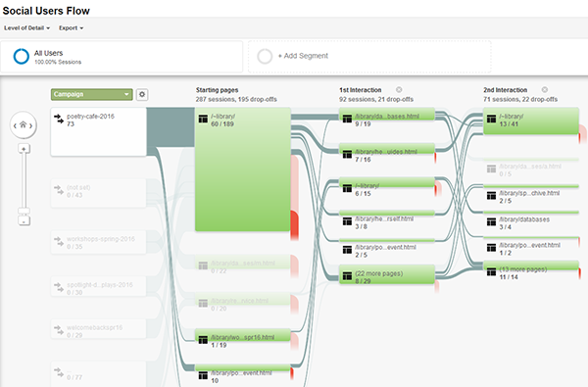588x387 pixels.
Task: Click the right arrow in navigation control
Action: point(31,125)
